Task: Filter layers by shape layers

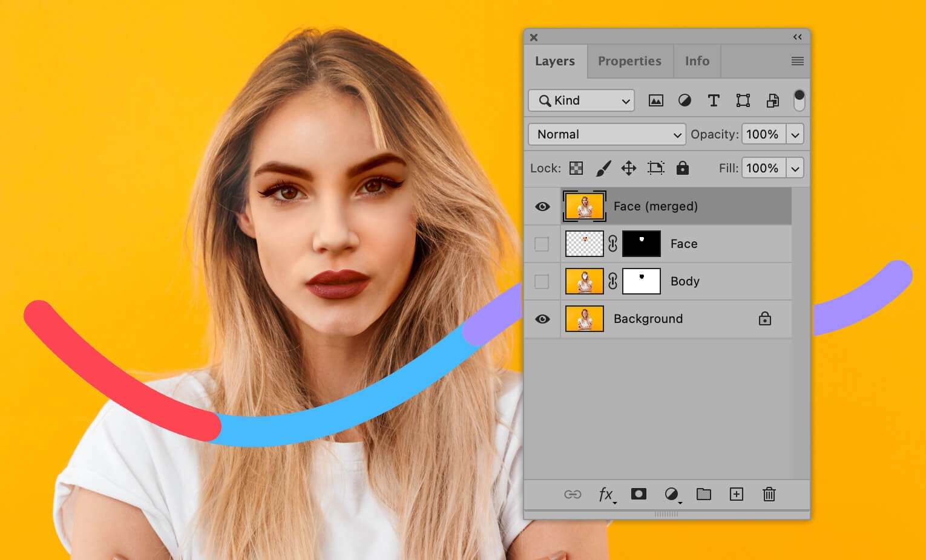Action: point(743,100)
